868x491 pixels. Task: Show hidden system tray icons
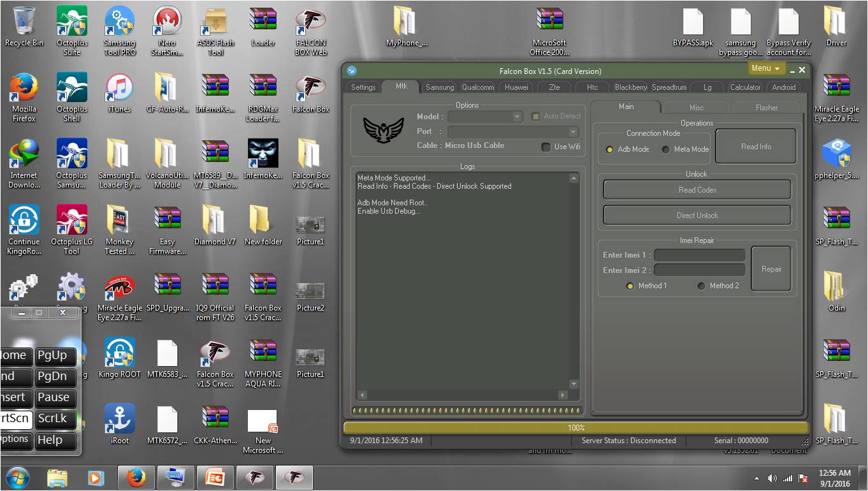(x=756, y=478)
